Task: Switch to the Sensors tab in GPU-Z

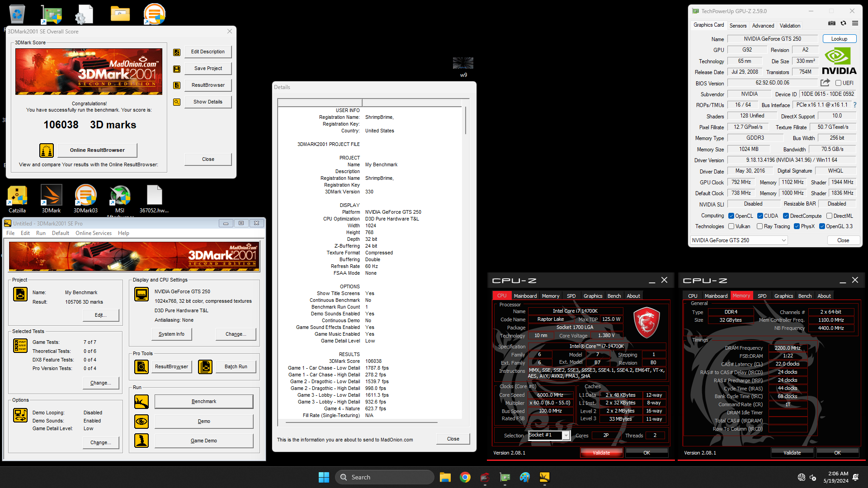Action: pos(738,26)
